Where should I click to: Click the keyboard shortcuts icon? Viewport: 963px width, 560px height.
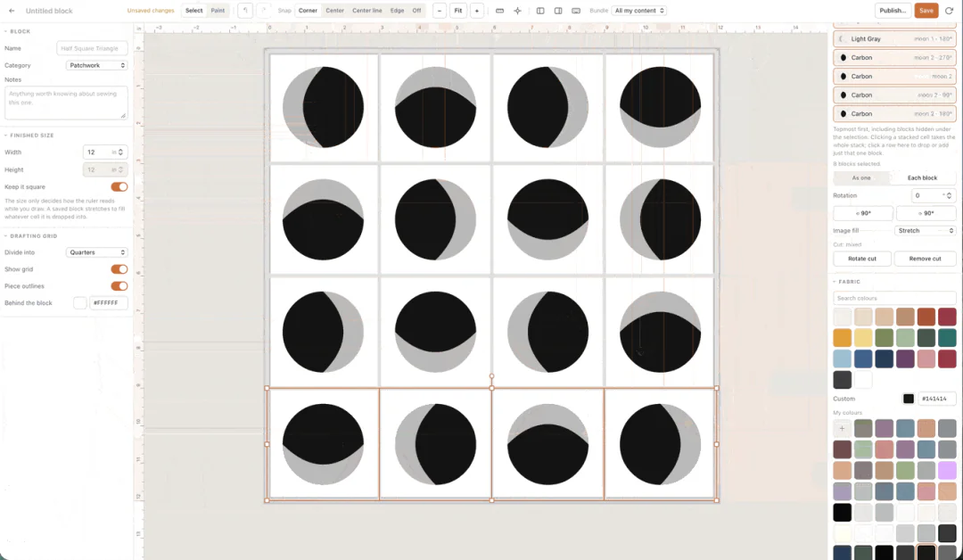click(576, 11)
